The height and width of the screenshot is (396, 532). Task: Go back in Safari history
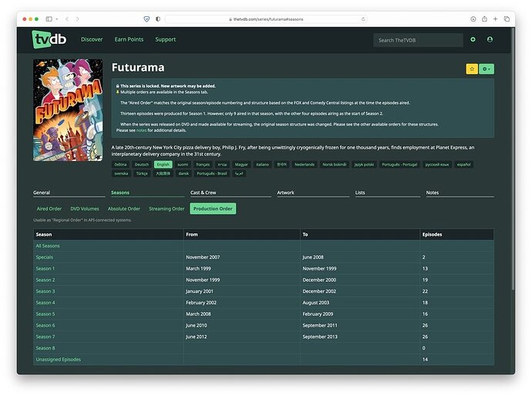pyautogui.click(x=67, y=19)
